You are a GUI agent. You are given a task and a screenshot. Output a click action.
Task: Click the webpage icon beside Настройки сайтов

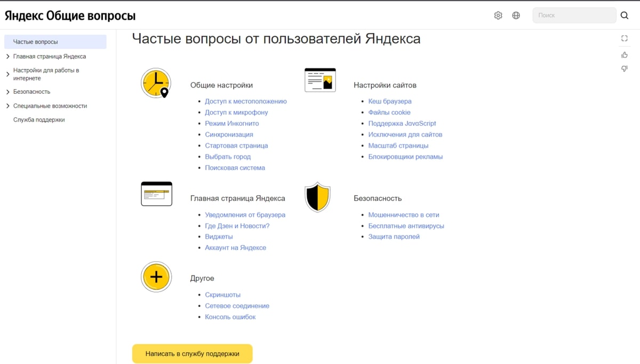[x=320, y=80]
